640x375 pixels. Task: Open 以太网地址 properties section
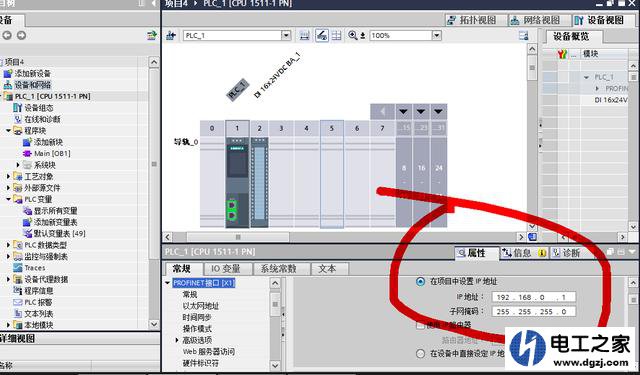(x=201, y=306)
